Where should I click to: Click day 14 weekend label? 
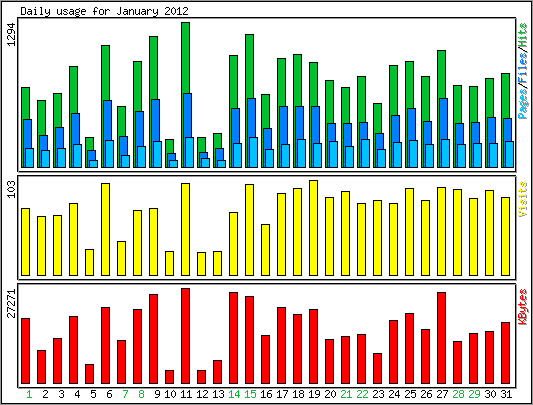[234, 394]
